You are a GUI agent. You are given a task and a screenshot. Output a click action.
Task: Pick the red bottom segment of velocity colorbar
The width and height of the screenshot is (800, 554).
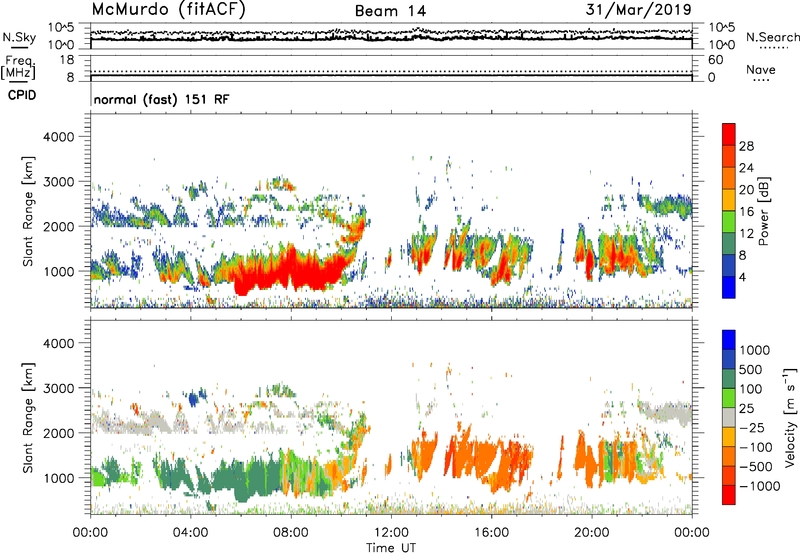729,495
